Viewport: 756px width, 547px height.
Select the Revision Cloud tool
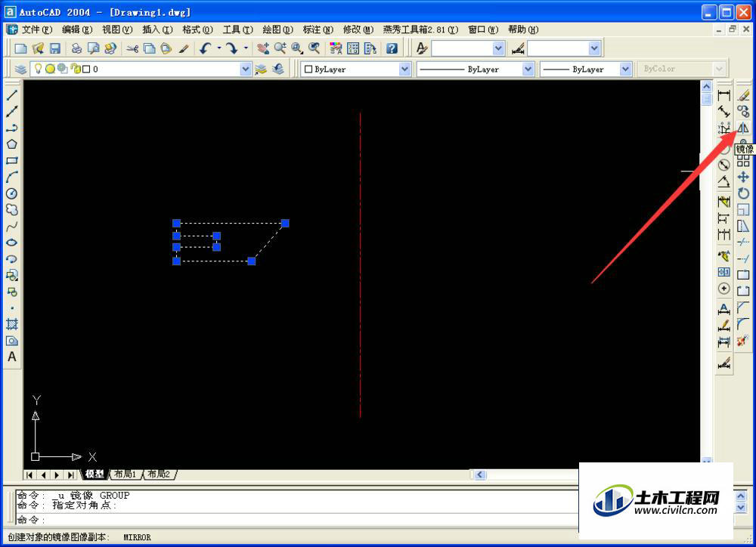pyautogui.click(x=12, y=209)
